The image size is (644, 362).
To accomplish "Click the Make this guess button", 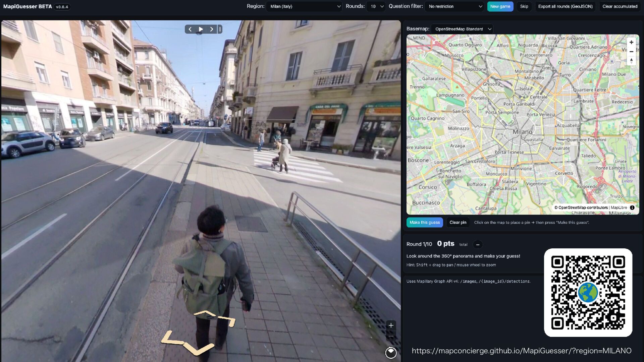I will [424, 223].
